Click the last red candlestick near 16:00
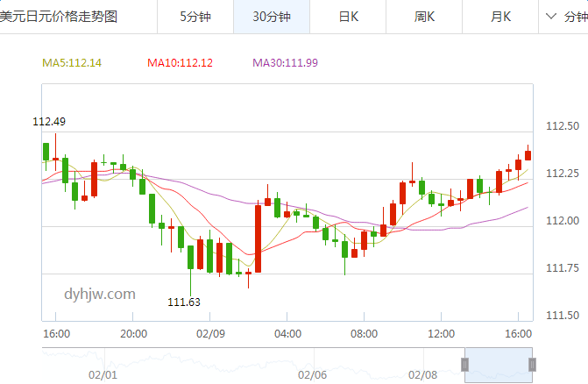 (528, 155)
